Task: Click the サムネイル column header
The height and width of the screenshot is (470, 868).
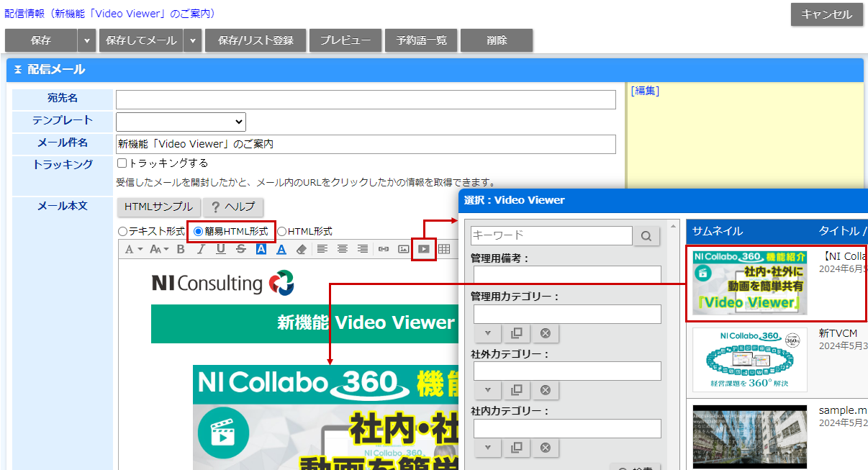Action: click(718, 231)
